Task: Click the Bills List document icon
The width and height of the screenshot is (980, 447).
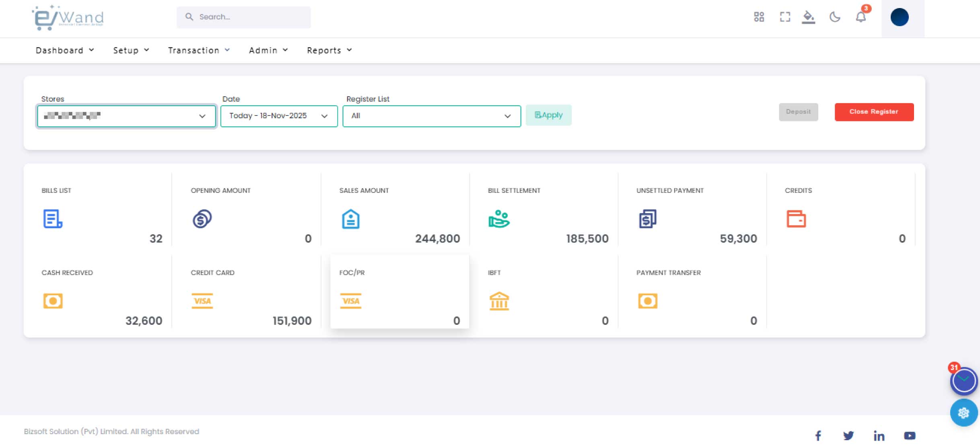Action: pyautogui.click(x=52, y=219)
